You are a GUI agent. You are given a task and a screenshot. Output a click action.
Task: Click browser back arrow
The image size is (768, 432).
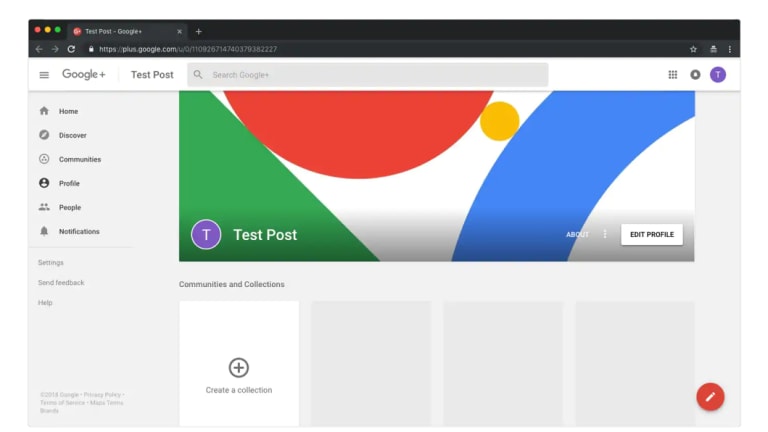(39, 49)
